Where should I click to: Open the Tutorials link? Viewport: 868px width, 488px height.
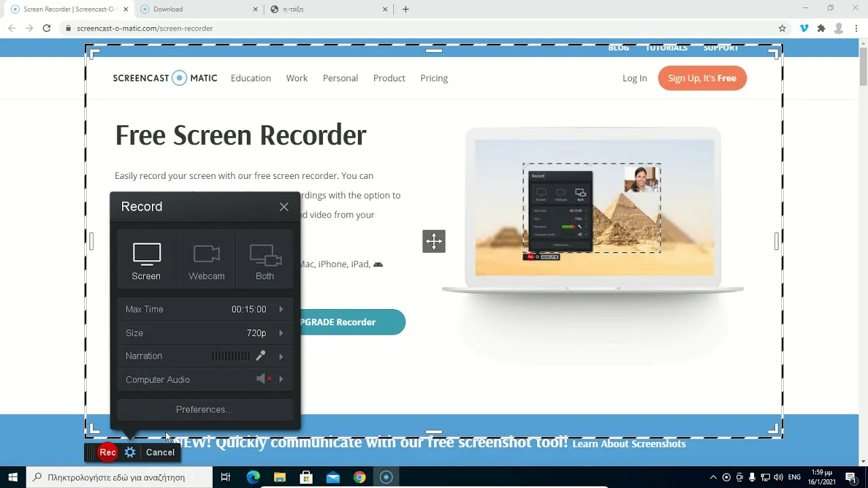pos(666,49)
